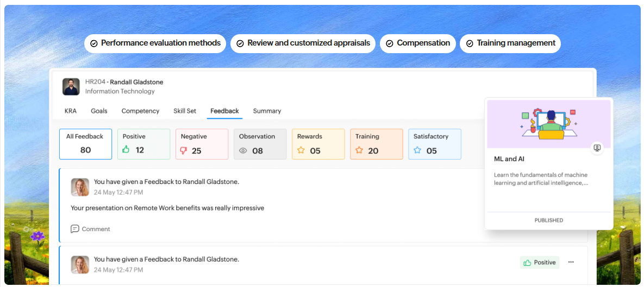The image size is (644, 287).
Task: Switch to the Goals tab
Action: click(99, 111)
